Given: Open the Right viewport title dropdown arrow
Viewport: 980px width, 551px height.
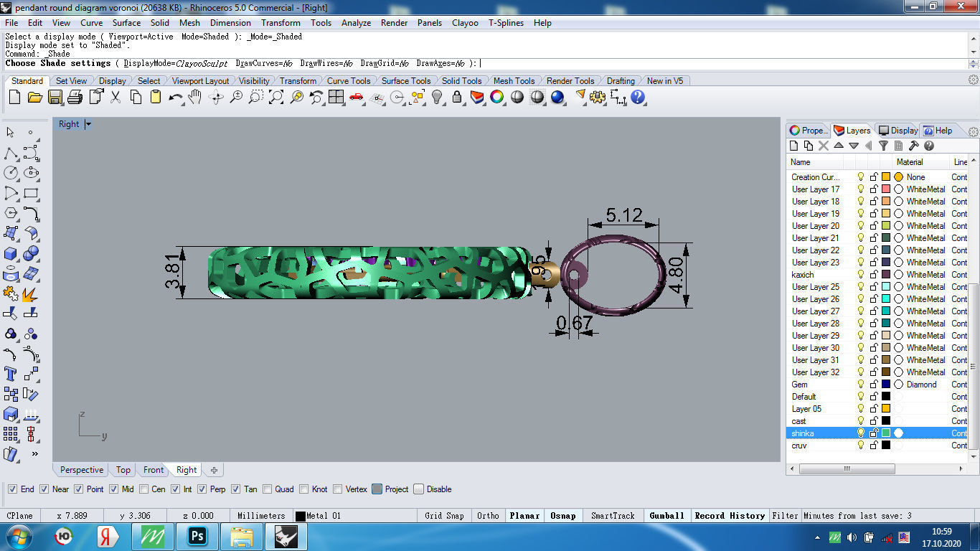Looking at the screenshot, I should click(x=88, y=124).
